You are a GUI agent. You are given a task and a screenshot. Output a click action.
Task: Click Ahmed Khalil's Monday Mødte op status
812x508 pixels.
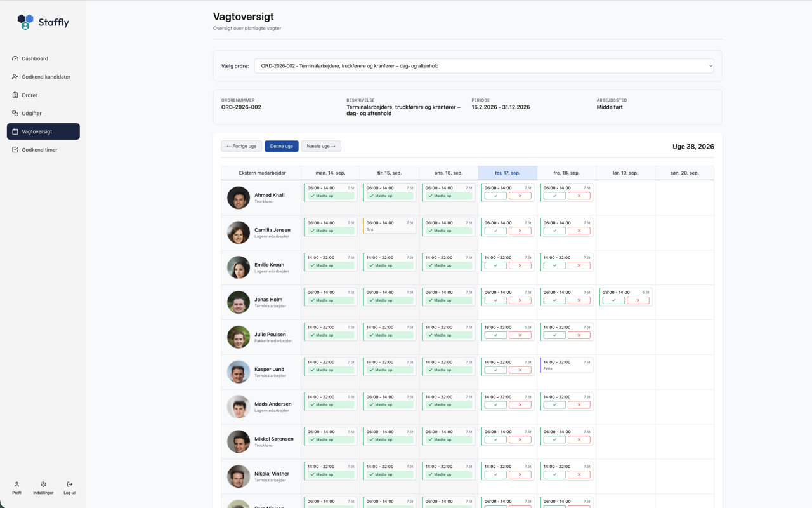331,196
